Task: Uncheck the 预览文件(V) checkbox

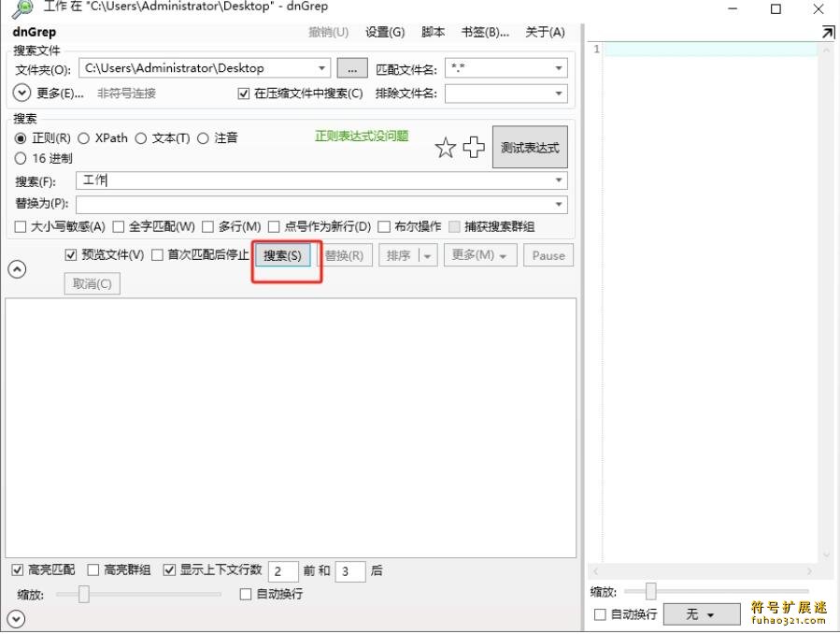Action: [x=70, y=254]
